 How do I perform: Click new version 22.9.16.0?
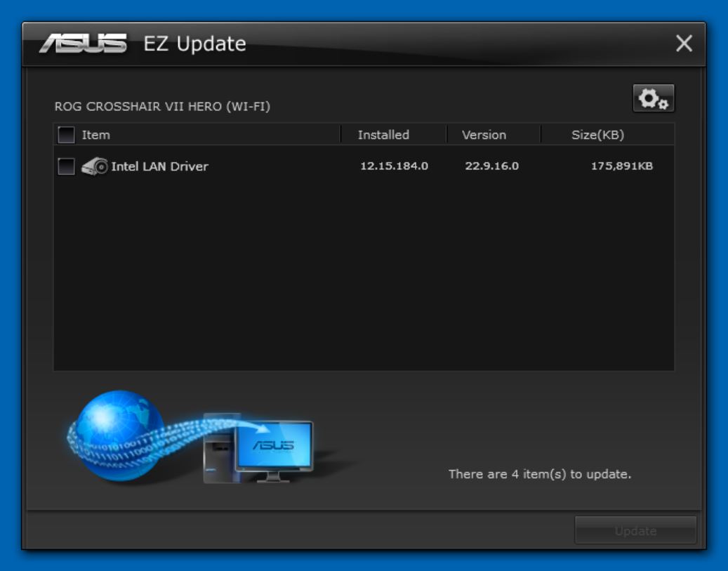[491, 166]
